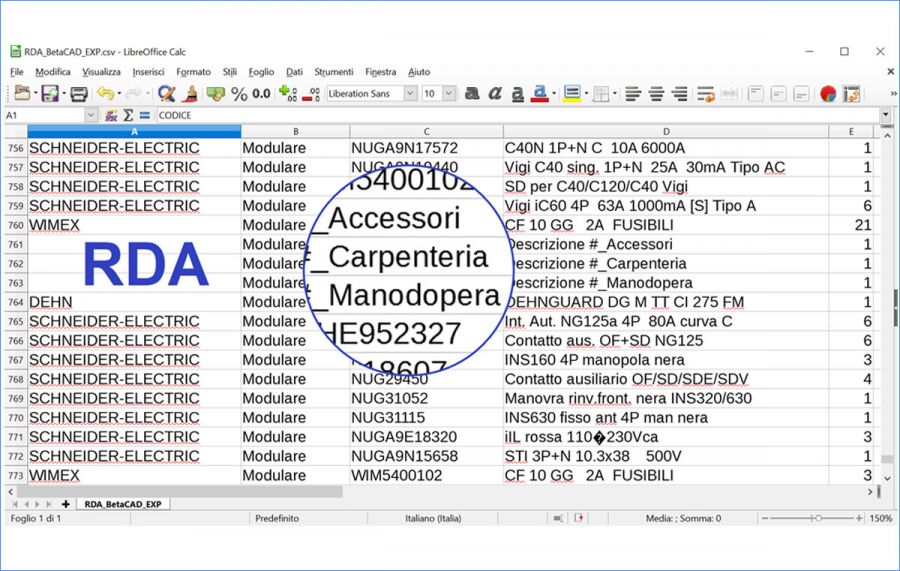Open the folder icon's dropdown arrow
The image size is (900, 571).
(x=36, y=94)
